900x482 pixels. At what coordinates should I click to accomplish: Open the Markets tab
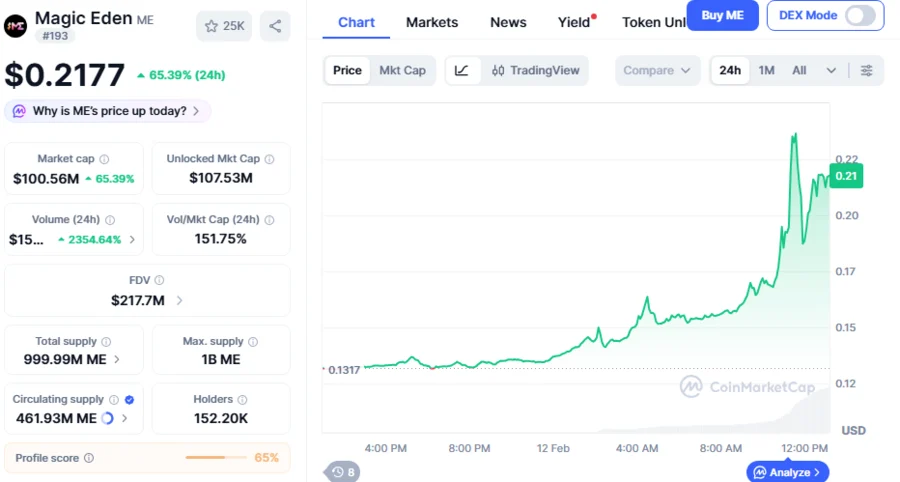point(432,22)
